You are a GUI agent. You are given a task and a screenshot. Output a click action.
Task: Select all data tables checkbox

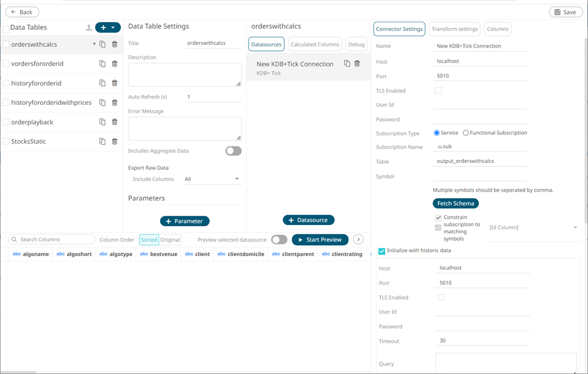tap(6, 30)
